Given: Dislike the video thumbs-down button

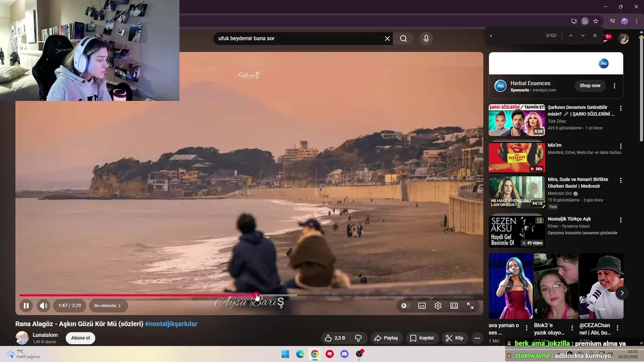Looking at the screenshot, I should tap(359, 338).
